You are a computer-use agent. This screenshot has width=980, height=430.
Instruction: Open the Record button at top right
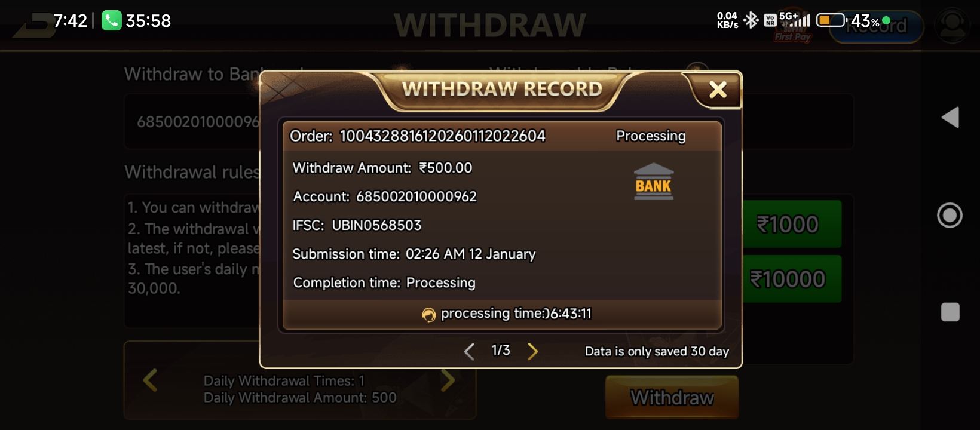pyautogui.click(x=877, y=26)
